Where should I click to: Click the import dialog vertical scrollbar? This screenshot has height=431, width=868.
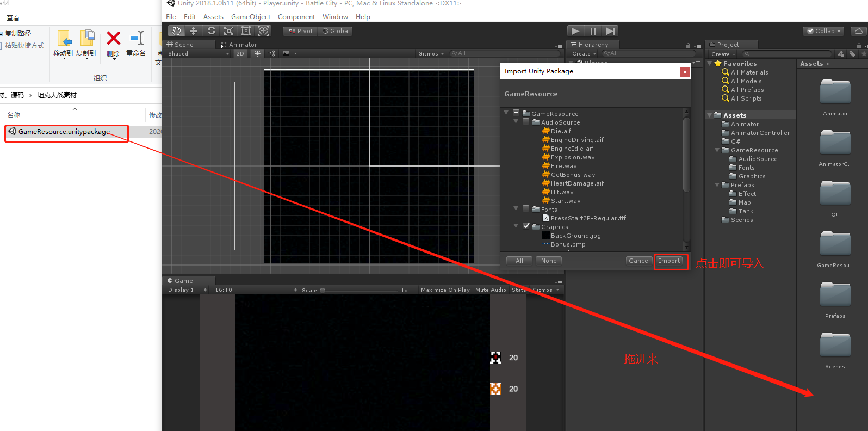coord(686,155)
